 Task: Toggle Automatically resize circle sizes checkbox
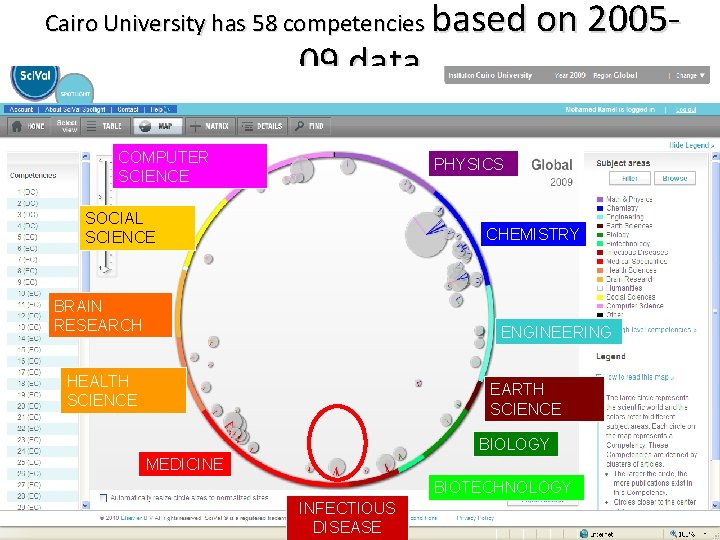click(x=104, y=498)
